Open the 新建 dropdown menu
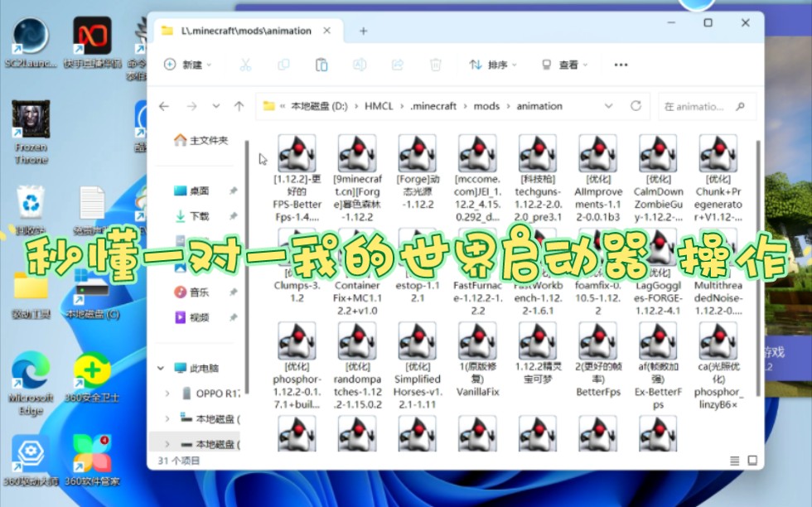The width and height of the screenshot is (812, 507). [x=189, y=65]
